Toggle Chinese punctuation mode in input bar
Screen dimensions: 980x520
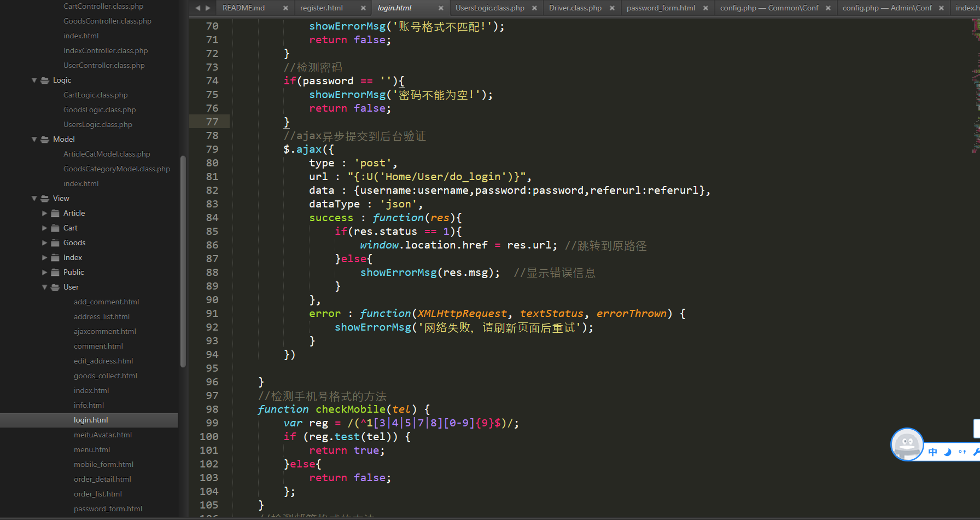(x=962, y=452)
